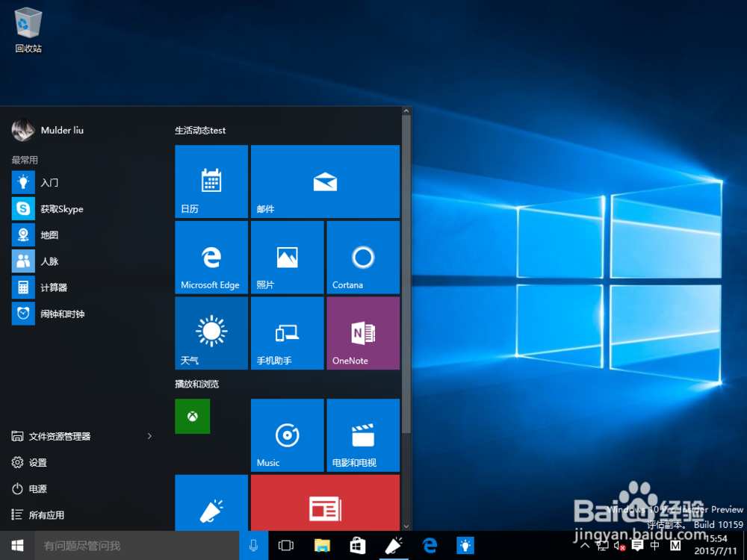Click the muted volume tray icon

coord(619,546)
